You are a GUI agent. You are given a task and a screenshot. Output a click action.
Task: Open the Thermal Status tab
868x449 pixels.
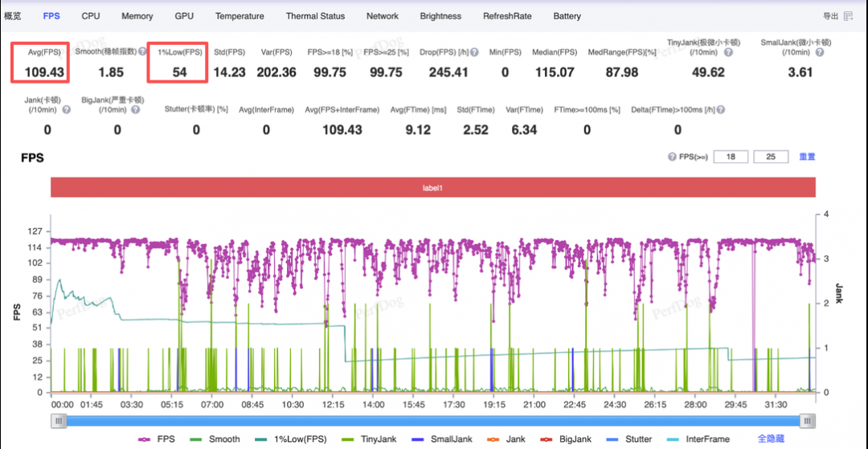coord(315,16)
